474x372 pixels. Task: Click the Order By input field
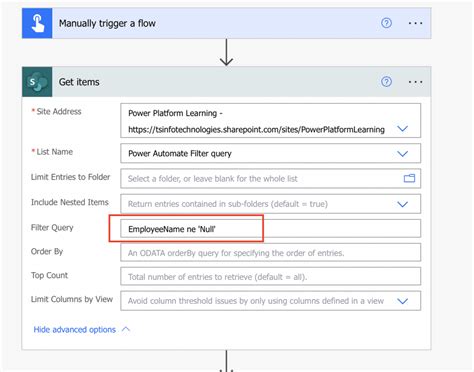coord(270,252)
